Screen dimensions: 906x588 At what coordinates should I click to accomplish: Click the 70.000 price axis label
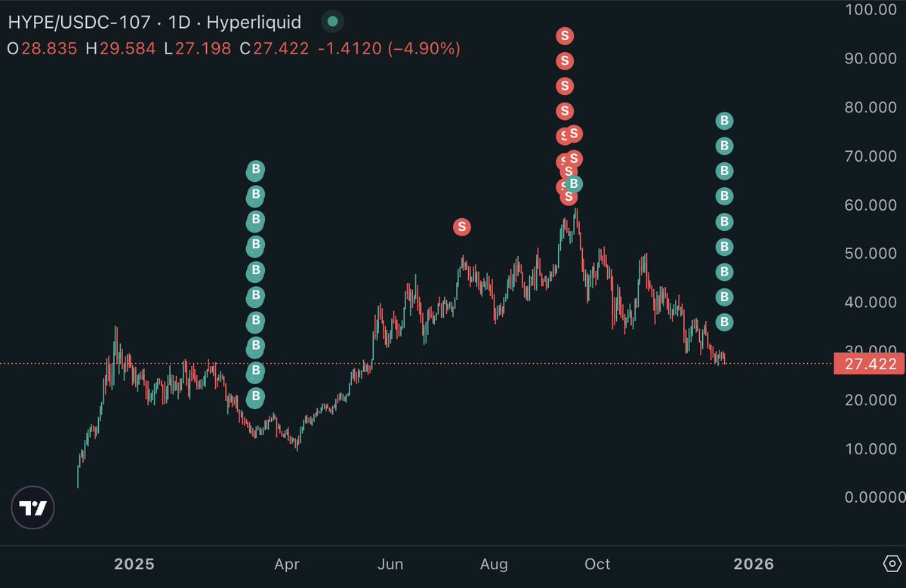coord(872,156)
